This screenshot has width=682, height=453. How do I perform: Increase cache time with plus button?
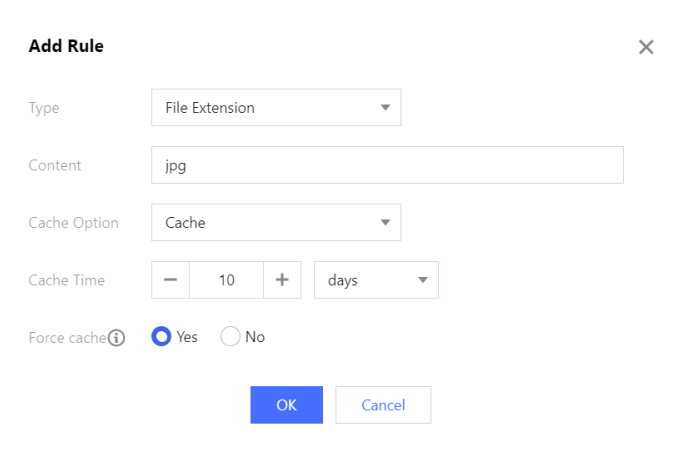click(x=282, y=280)
